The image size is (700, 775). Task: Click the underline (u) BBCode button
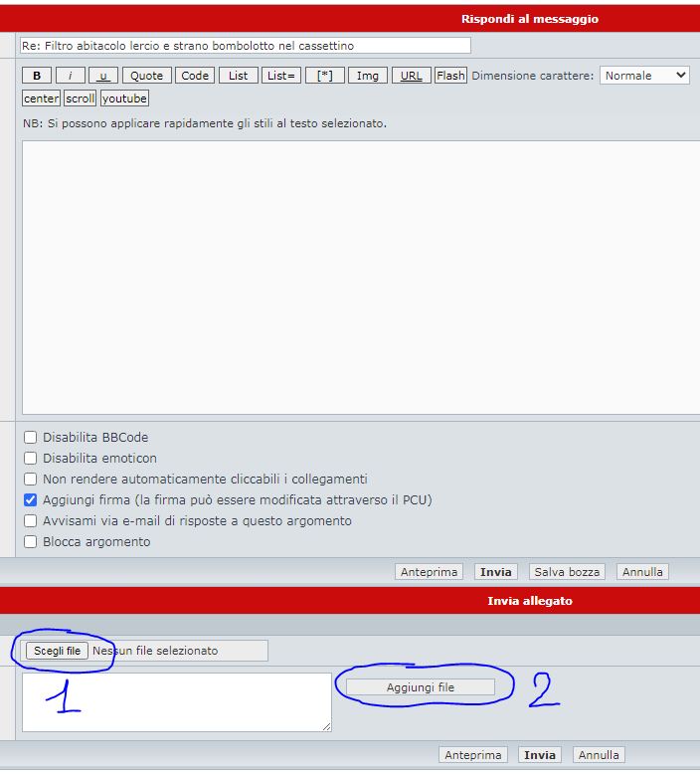click(x=103, y=76)
